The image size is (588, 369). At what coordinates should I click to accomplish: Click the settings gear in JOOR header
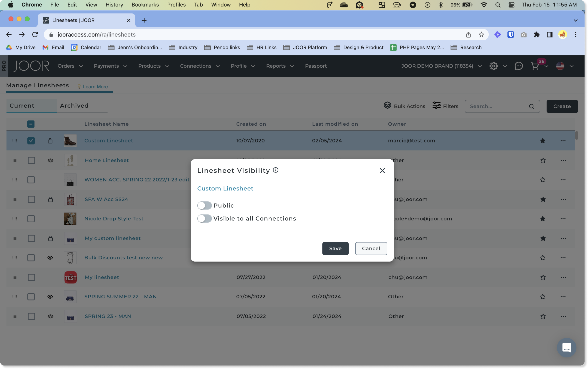tap(493, 66)
